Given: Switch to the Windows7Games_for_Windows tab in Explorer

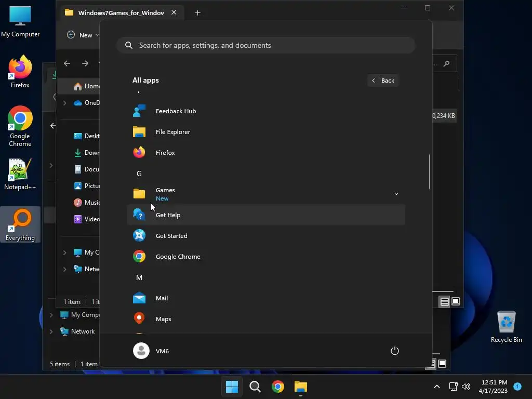Looking at the screenshot, I should point(121,12).
